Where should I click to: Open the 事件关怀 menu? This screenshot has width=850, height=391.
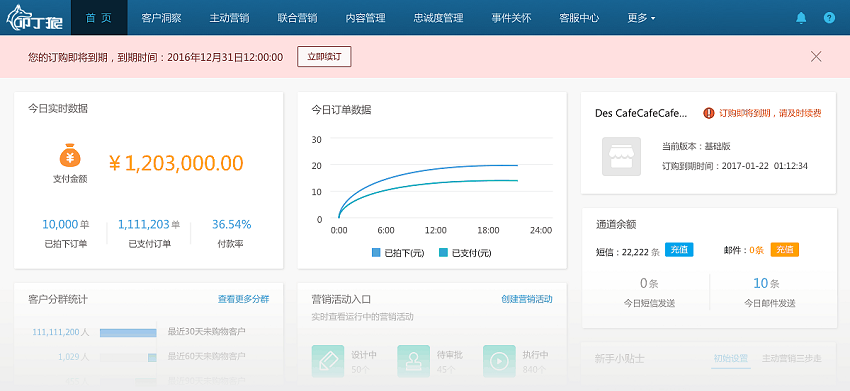click(x=511, y=18)
